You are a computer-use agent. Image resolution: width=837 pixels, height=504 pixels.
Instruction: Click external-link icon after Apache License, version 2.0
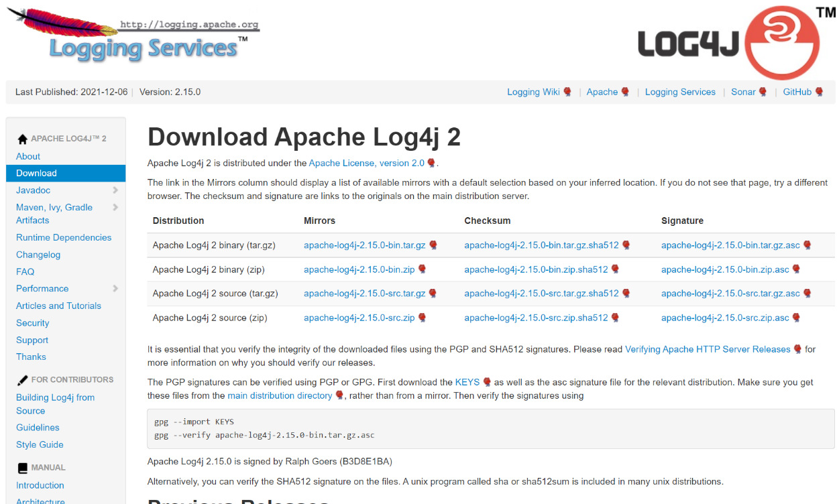431,163
